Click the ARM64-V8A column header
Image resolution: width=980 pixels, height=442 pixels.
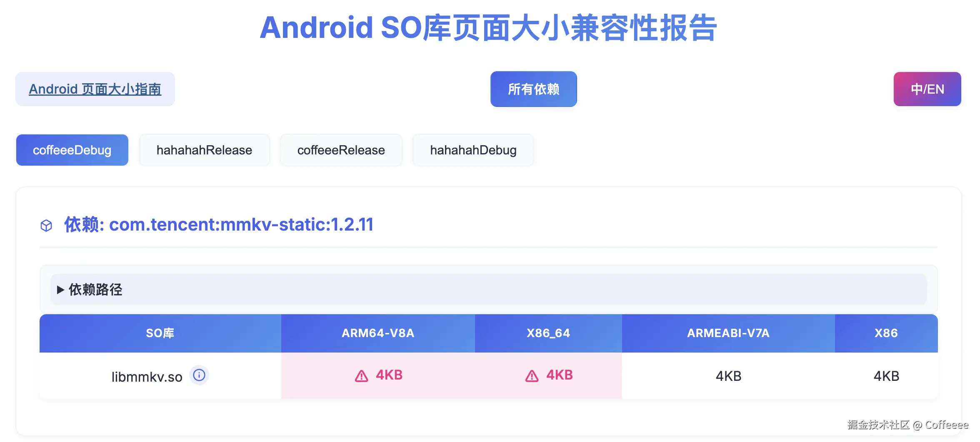378,333
